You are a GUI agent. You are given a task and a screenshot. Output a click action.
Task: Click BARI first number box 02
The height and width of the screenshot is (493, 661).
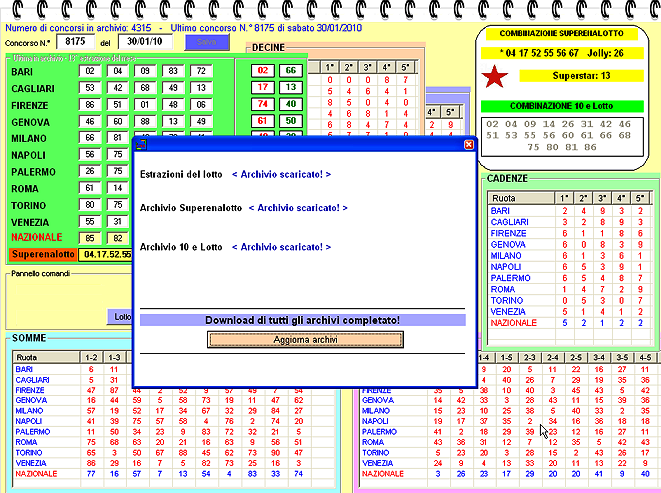[x=90, y=71]
